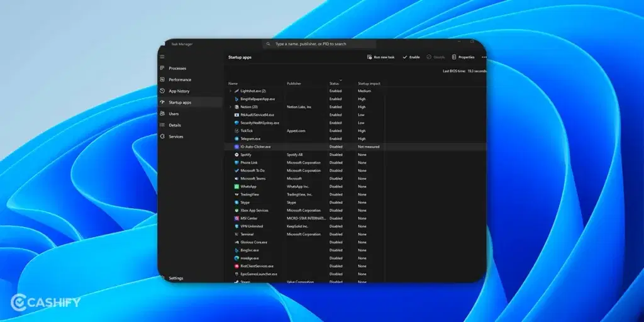
Task: Click the 'Task Manager' window title
Action: pos(182,44)
